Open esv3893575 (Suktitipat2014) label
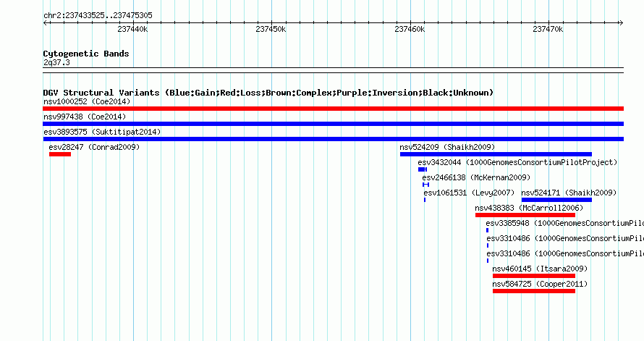This screenshot has height=341, width=644. [x=102, y=132]
